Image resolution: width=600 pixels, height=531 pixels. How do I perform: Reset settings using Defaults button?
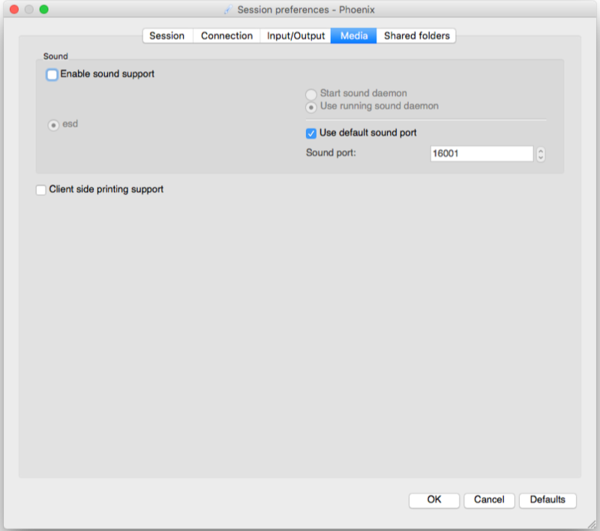pyautogui.click(x=547, y=500)
